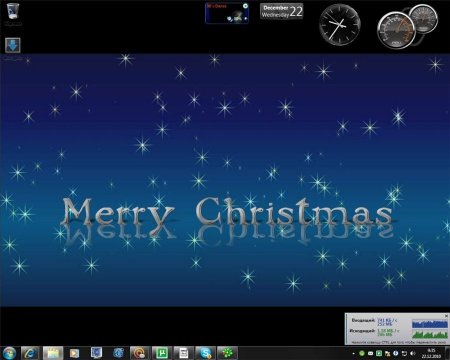
Task: Switch to uTorrent in the taskbar
Action: pyautogui.click(x=162, y=353)
